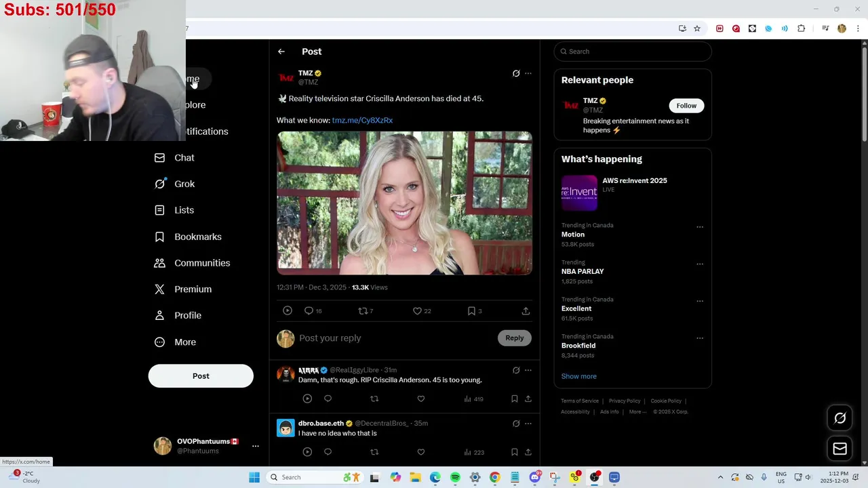Comment on the dbro.base.eth reply
This screenshot has height=488, width=868.
(x=328, y=452)
